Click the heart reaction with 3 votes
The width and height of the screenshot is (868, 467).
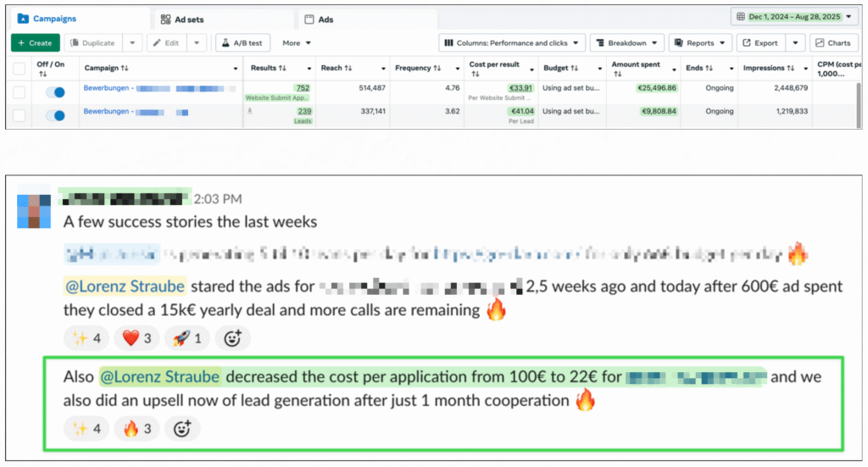click(139, 339)
